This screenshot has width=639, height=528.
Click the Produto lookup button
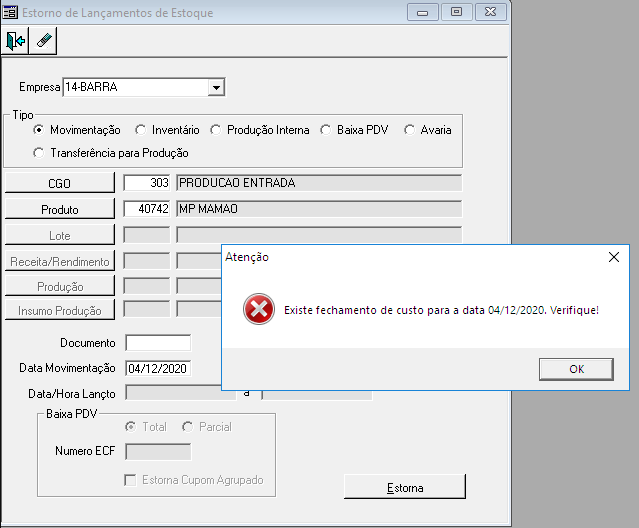60,209
